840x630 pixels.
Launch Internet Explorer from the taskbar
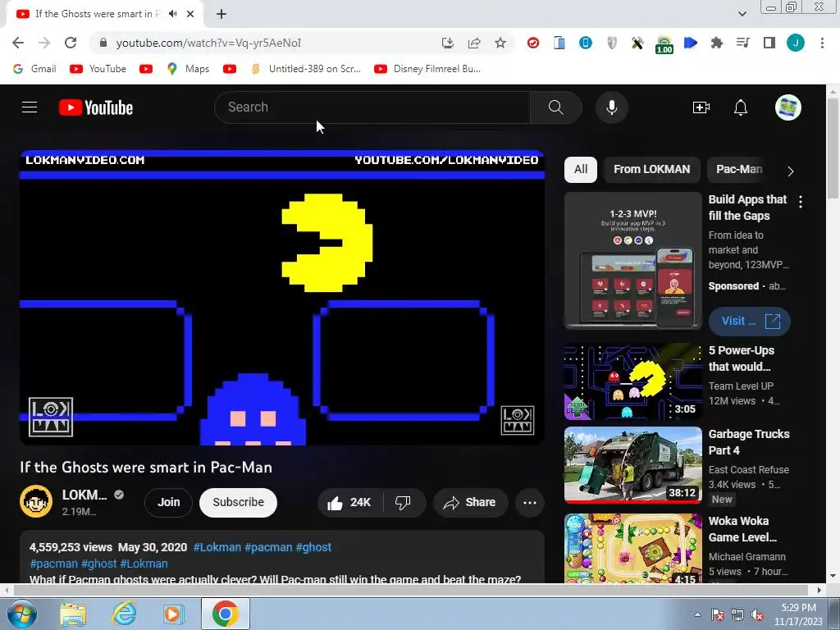124,614
